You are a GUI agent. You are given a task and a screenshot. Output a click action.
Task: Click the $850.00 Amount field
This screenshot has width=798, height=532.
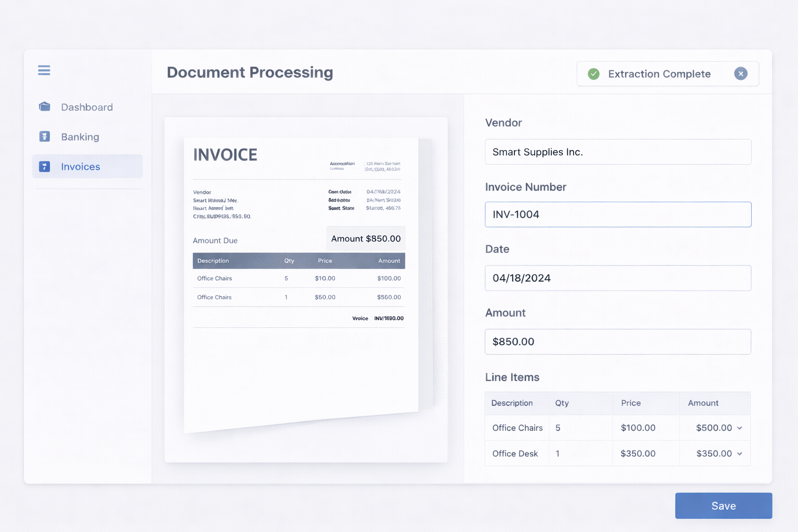tap(618, 341)
